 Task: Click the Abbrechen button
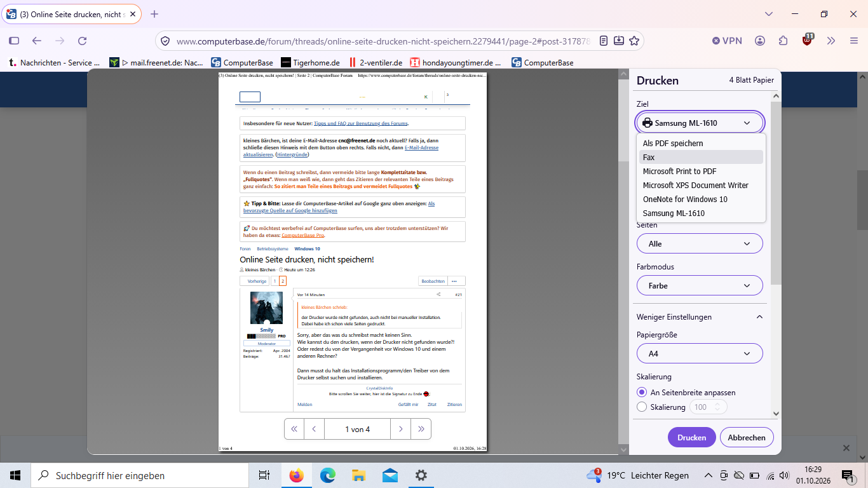point(747,437)
